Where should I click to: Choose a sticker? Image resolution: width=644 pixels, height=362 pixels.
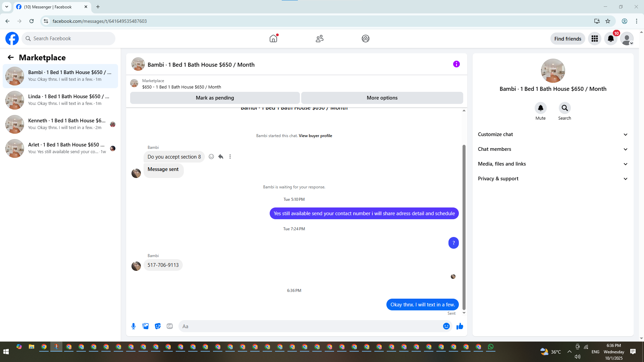(x=158, y=326)
